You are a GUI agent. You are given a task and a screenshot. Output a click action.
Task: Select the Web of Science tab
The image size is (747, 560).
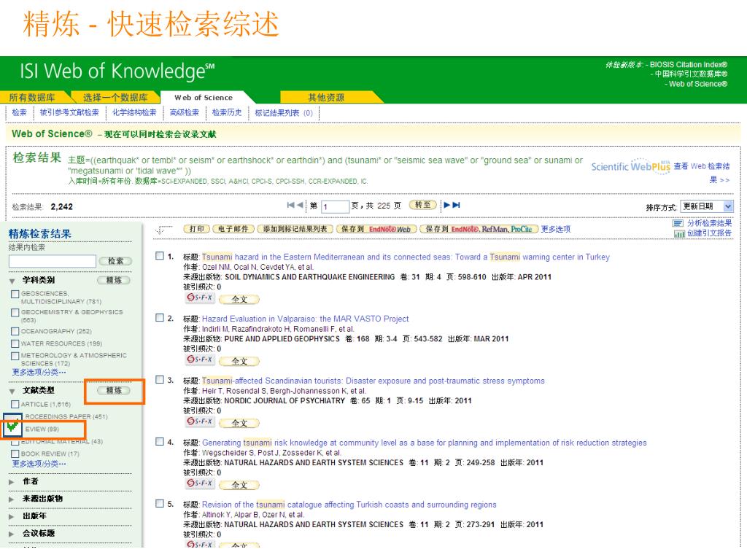[x=204, y=98]
